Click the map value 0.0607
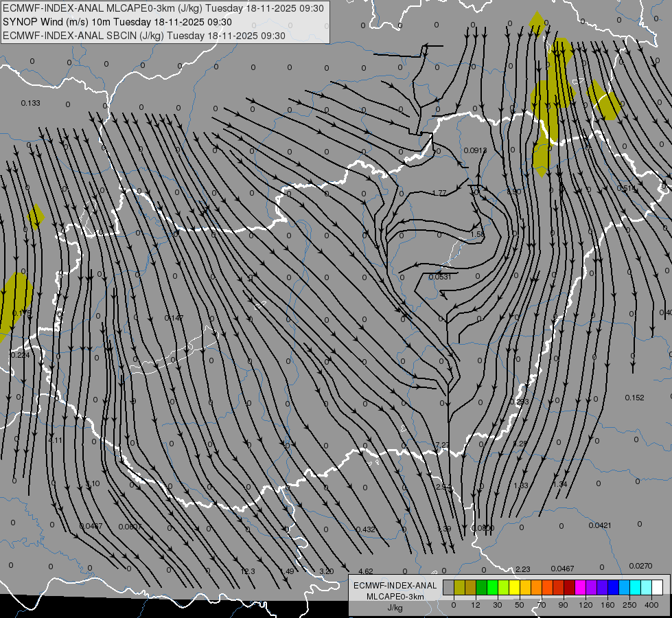 [130, 527]
